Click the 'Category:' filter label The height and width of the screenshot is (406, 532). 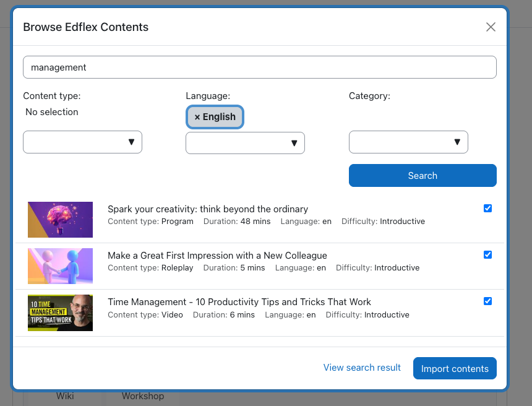pyautogui.click(x=369, y=96)
